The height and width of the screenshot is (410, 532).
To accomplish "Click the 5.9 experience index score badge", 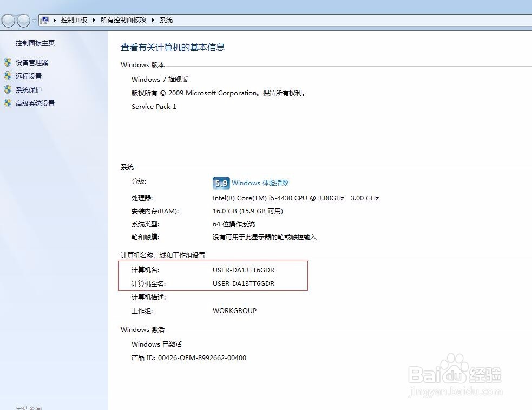I will coord(221,183).
